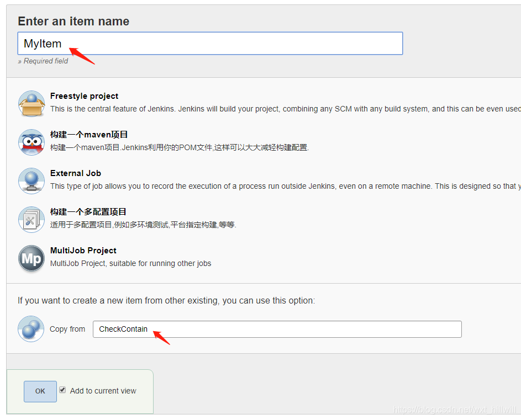This screenshot has width=521, height=420.
Task: Click the Copy from spheres icon
Action: pyautogui.click(x=31, y=329)
